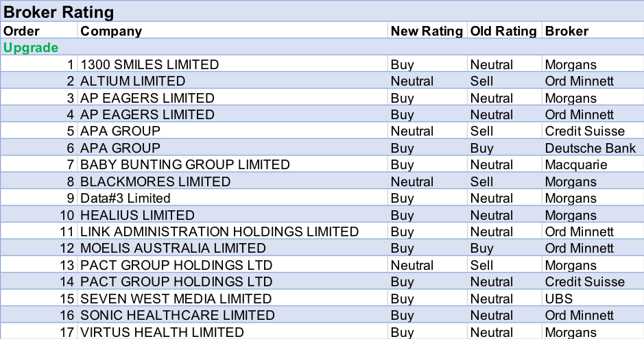644x339 pixels.
Task: Click the AP EAGERS LIMITED cell
Action: pos(147,114)
